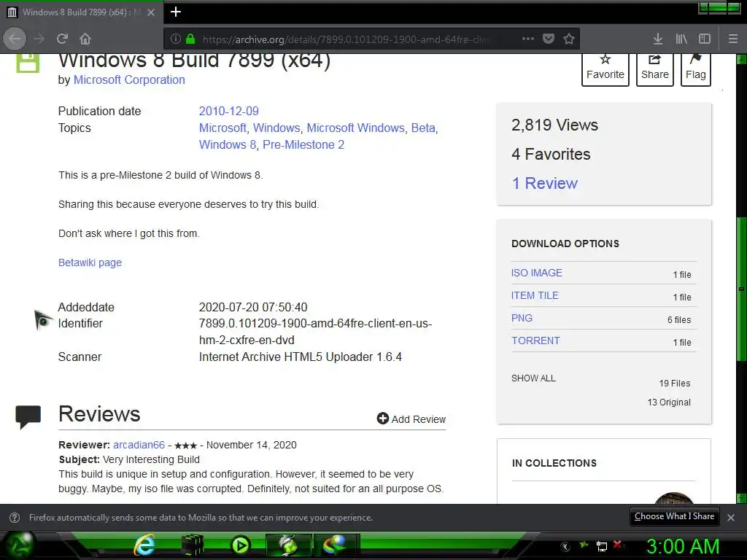Open the Library icon in the toolbar

pyautogui.click(x=681, y=39)
